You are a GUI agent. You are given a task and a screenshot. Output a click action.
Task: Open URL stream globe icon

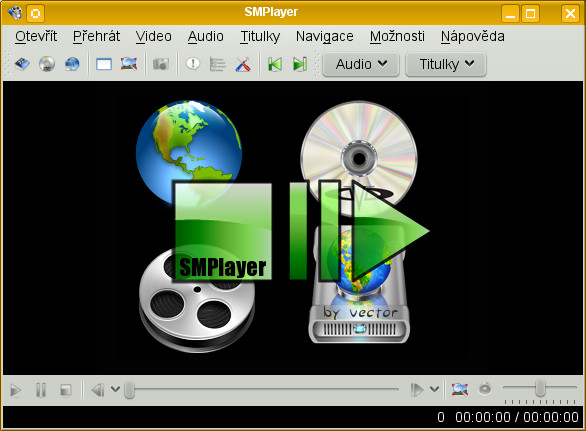tap(72, 64)
